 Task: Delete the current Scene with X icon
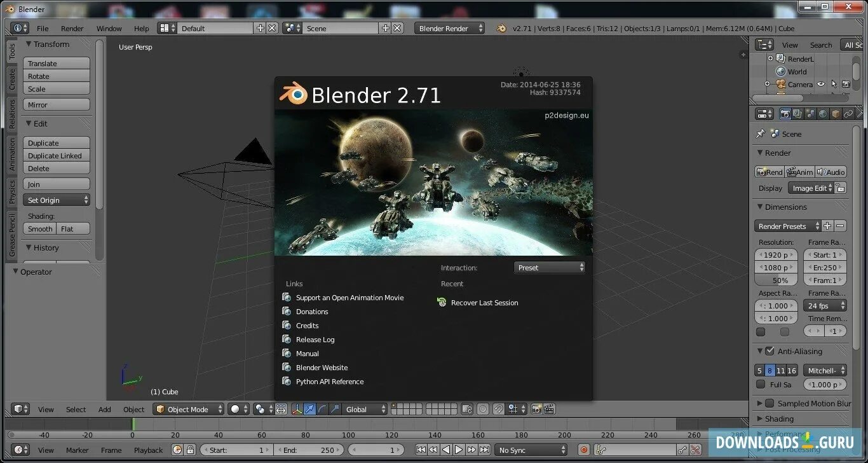point(397,28)
